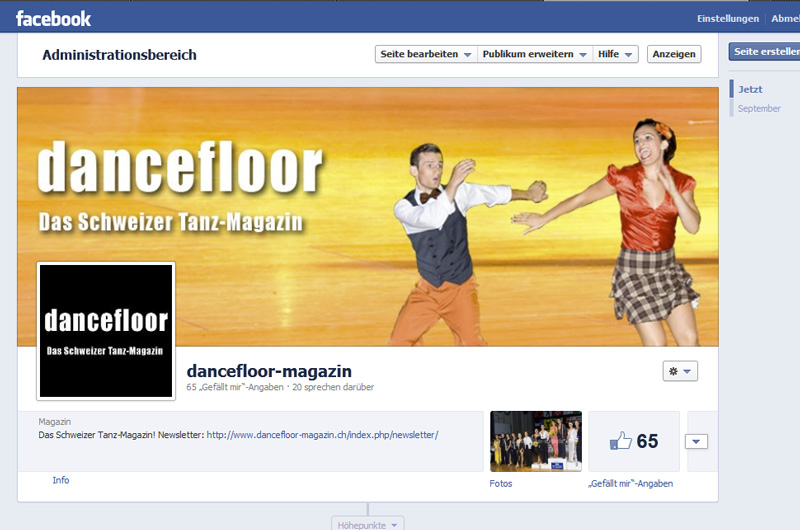This screenshot has height=530, width=800.
Task: Click the Administrationsbereich heading
Action: pyautogui.click(x=119, y=55)
